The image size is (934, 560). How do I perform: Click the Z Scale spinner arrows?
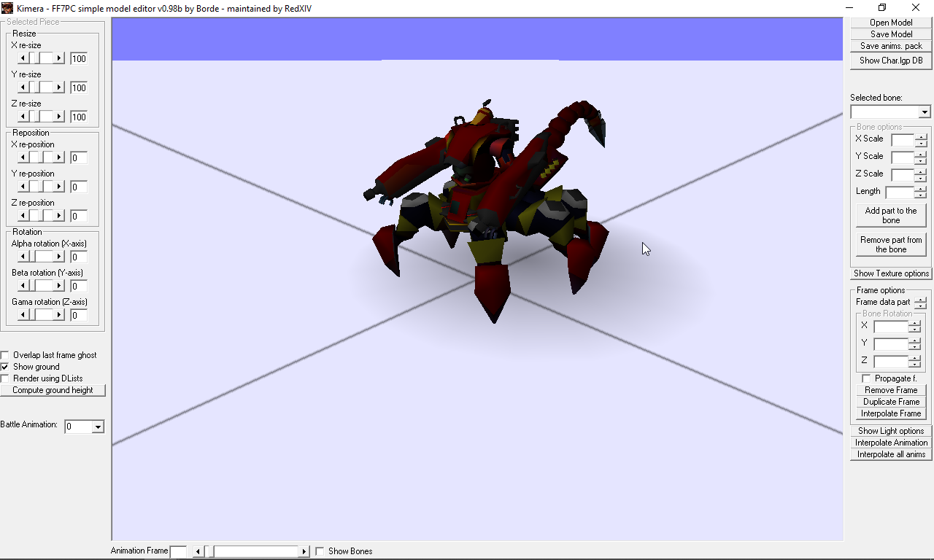pos(922,175)
